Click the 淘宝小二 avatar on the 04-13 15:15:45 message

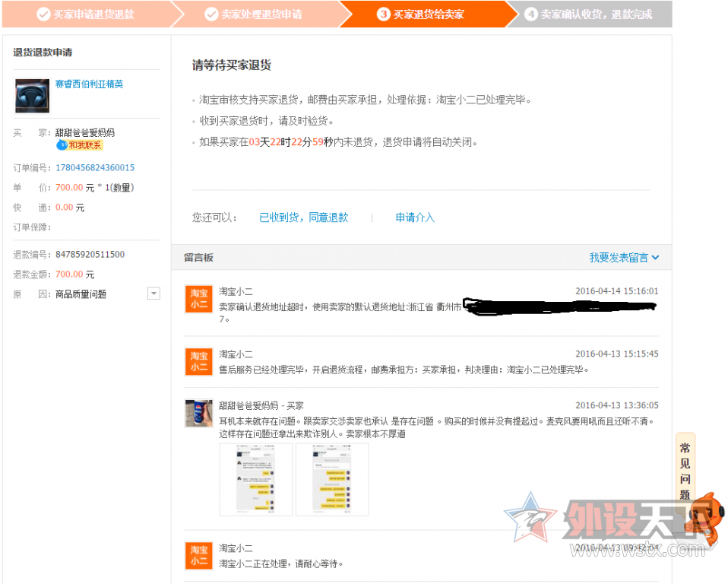(199, 361)
